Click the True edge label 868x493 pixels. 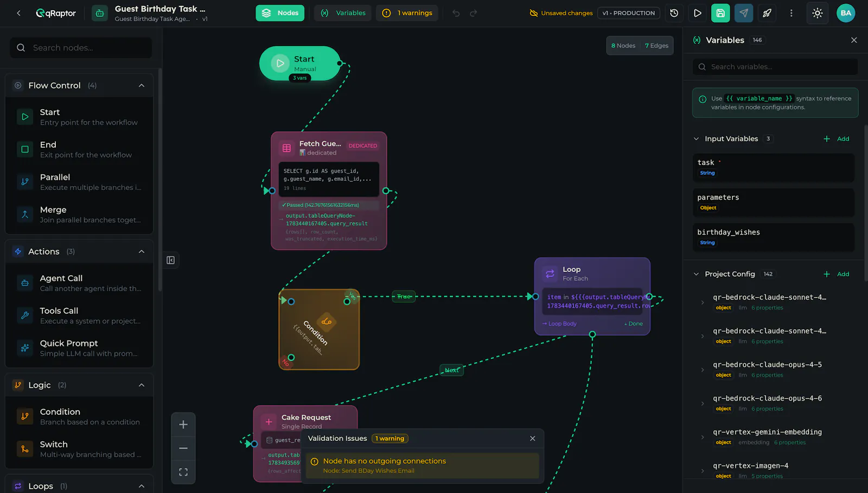(x=404, y=296)
